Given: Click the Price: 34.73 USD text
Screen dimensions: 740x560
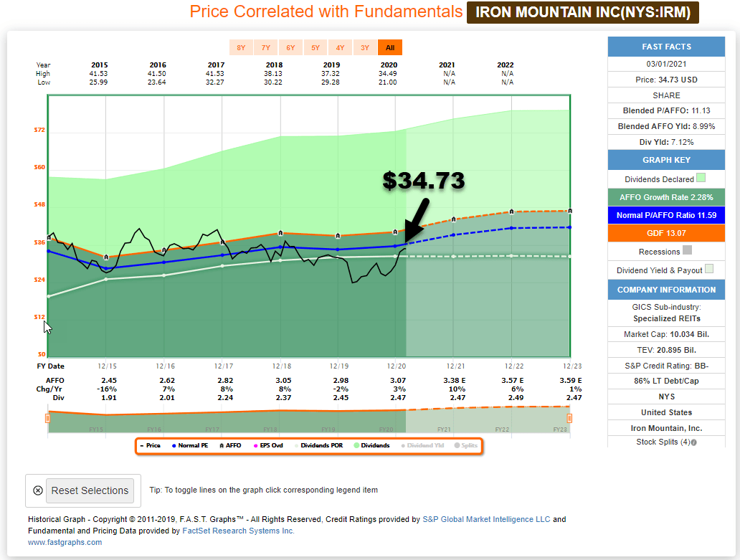Looking at the screenshot, I should (x=666, y=80).
